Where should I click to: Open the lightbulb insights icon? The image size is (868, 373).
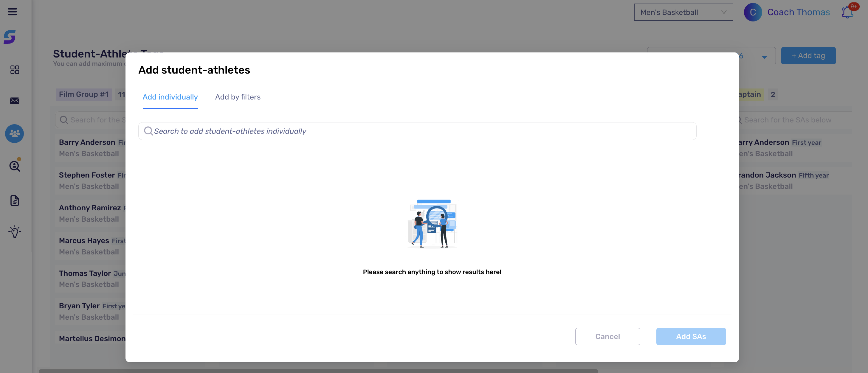click(x=15, y=231)
